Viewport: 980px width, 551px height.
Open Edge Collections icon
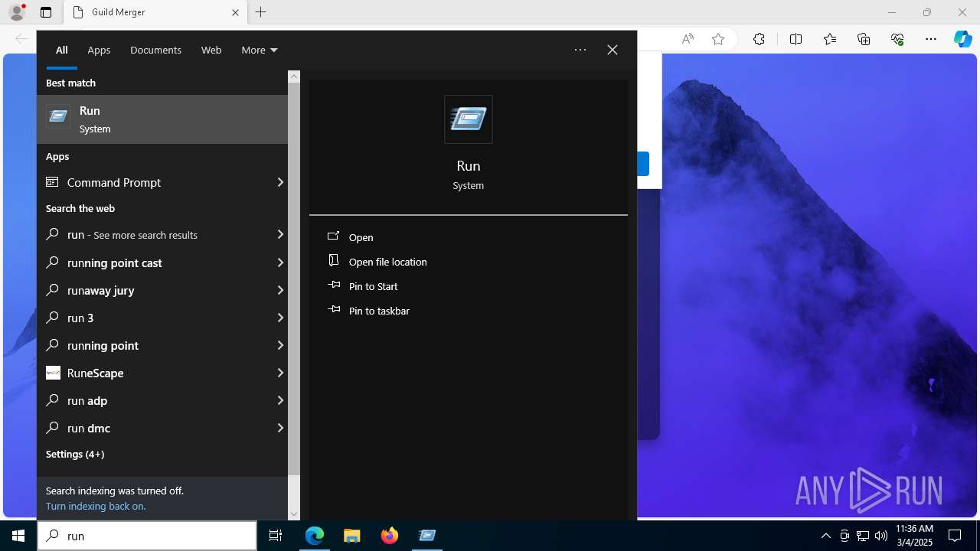[x=864, y=39]
